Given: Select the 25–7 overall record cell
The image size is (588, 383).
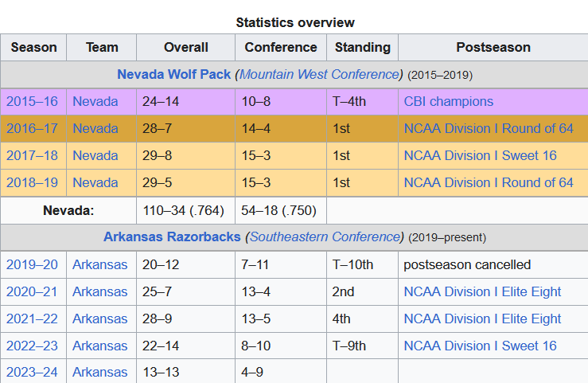Looking at the screenshot, I should click(185, 291).
